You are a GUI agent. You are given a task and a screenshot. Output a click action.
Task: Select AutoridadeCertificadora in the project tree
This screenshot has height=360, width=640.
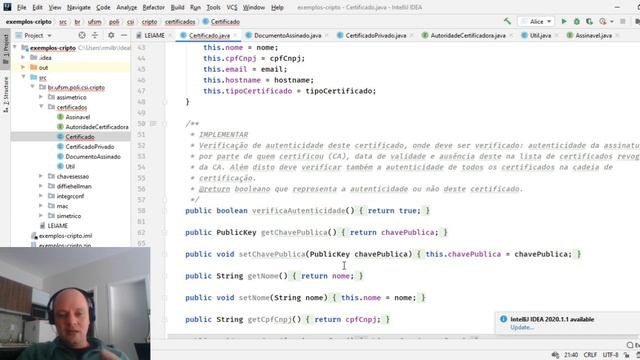coord(97,127)
